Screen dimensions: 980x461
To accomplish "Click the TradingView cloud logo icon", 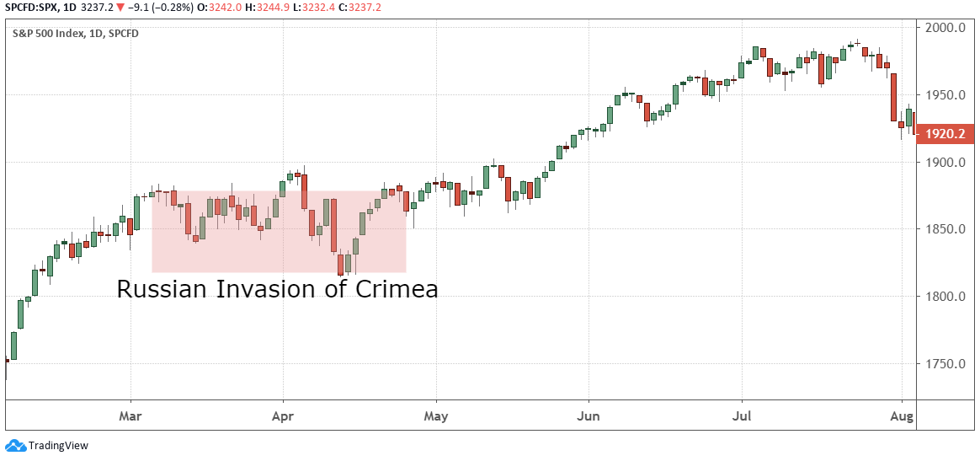I will click(16, 446).
